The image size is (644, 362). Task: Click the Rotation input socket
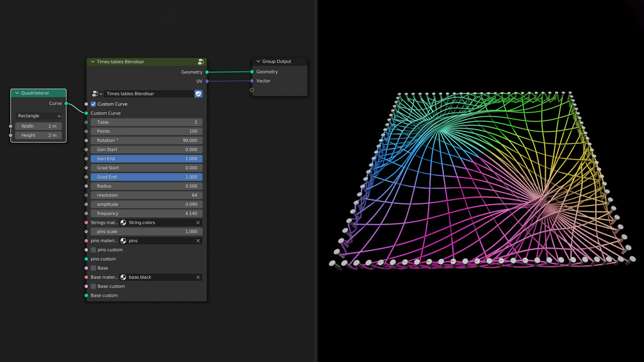87,140
